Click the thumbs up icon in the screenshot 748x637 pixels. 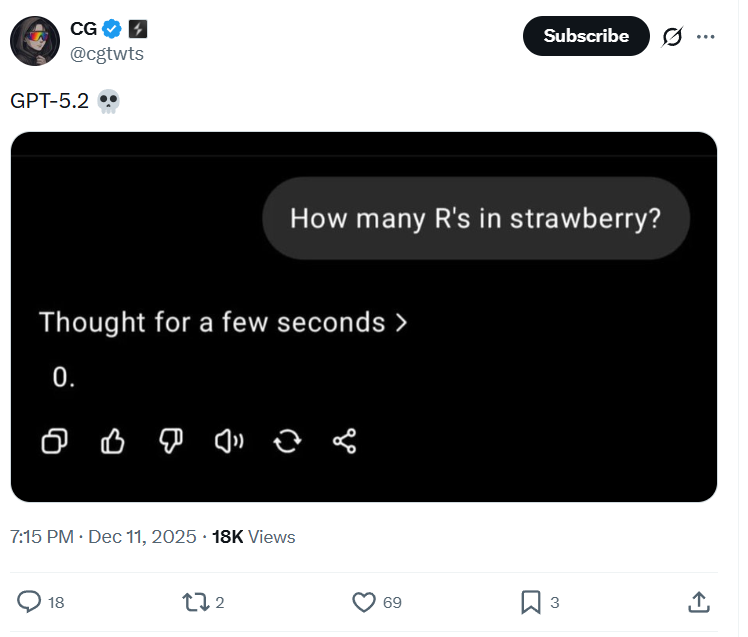[113, 441]
